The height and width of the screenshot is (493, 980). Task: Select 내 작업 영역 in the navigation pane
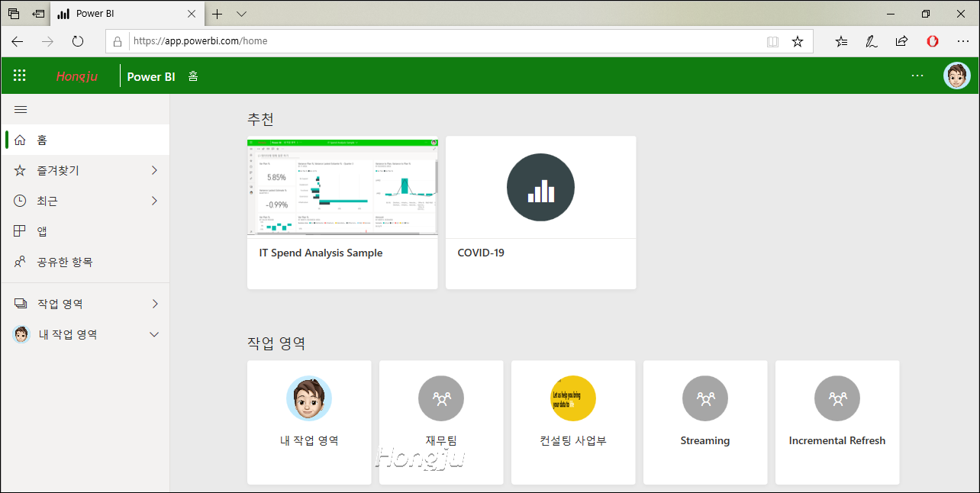pyautogui.click(x=85, y=334)
